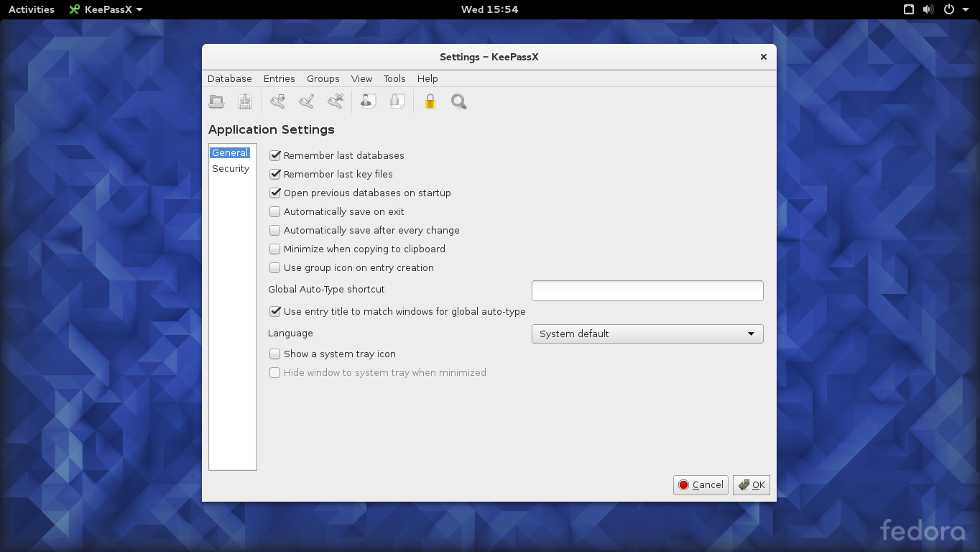This screenshot has width=980, height=552.
Task: Focus the Global Auto-Type shortcut field
Action: click(x=647, y=290)
